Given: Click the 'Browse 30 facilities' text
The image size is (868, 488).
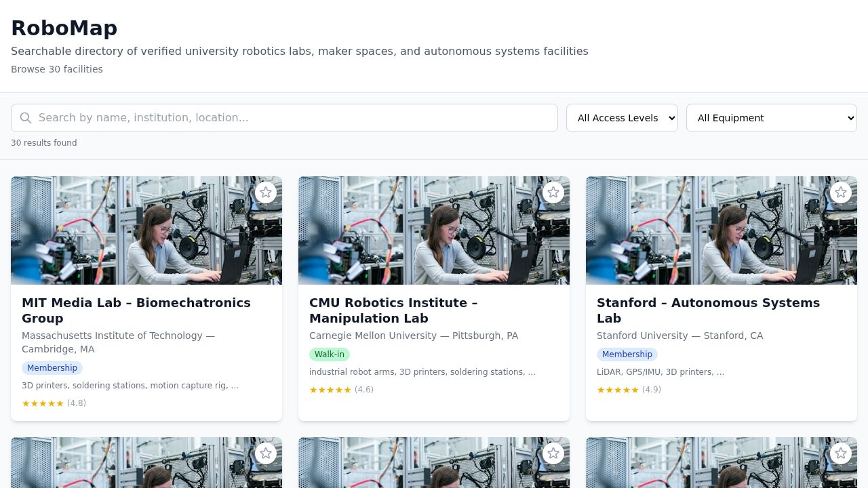Looking at the screenshot, I should pyautogui.click(x=57, y=69).
